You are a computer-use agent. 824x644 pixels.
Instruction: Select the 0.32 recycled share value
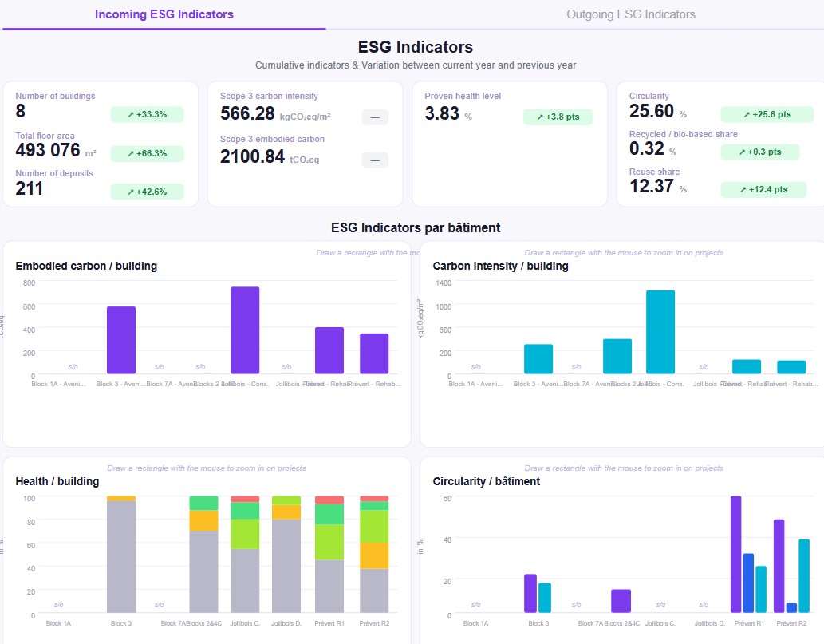[647, 148]
